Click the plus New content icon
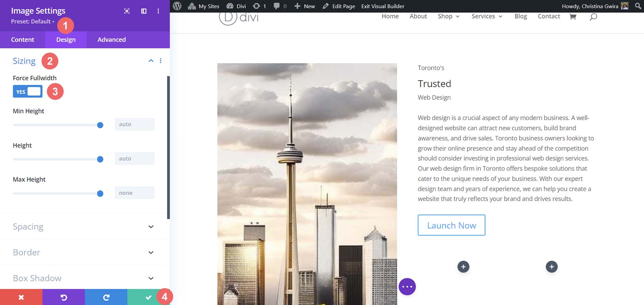The height and width of the screenshot is (305, 644). coord(297,6)
